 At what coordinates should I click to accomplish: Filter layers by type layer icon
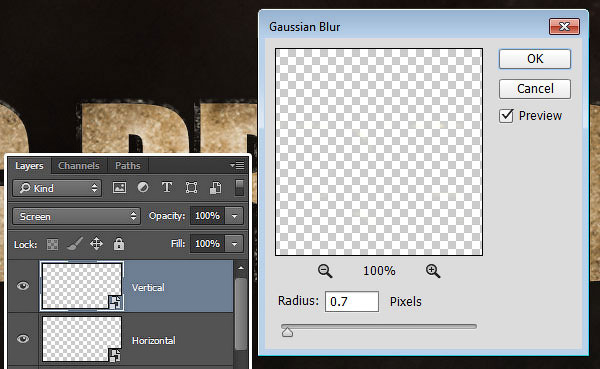click(167, 188)
